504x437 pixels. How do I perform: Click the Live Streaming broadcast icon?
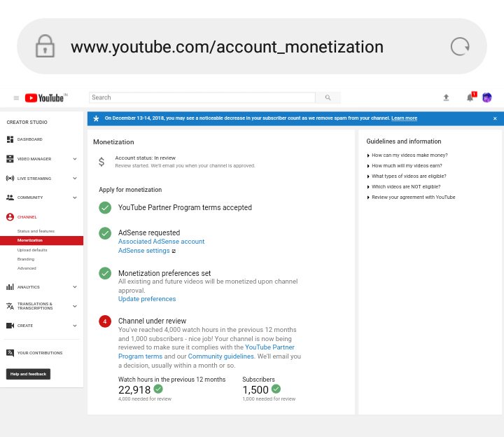(x=10, y=178)
